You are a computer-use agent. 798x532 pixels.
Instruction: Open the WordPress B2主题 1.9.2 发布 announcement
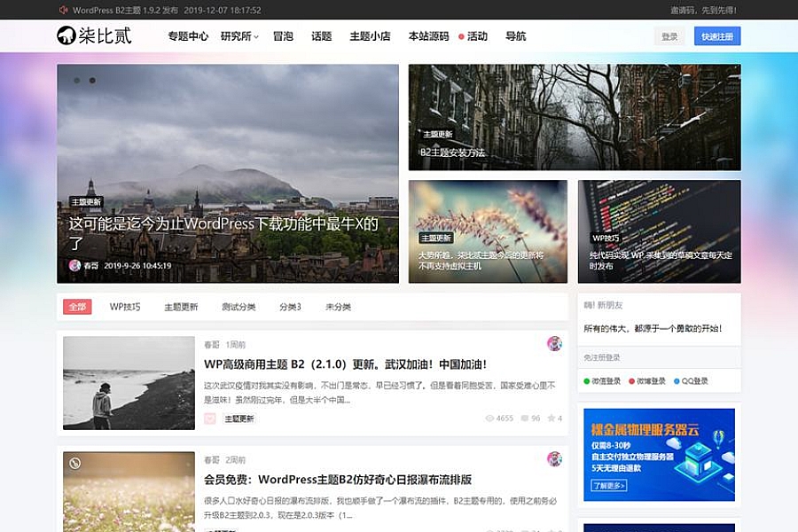click(x=167, y=10)
